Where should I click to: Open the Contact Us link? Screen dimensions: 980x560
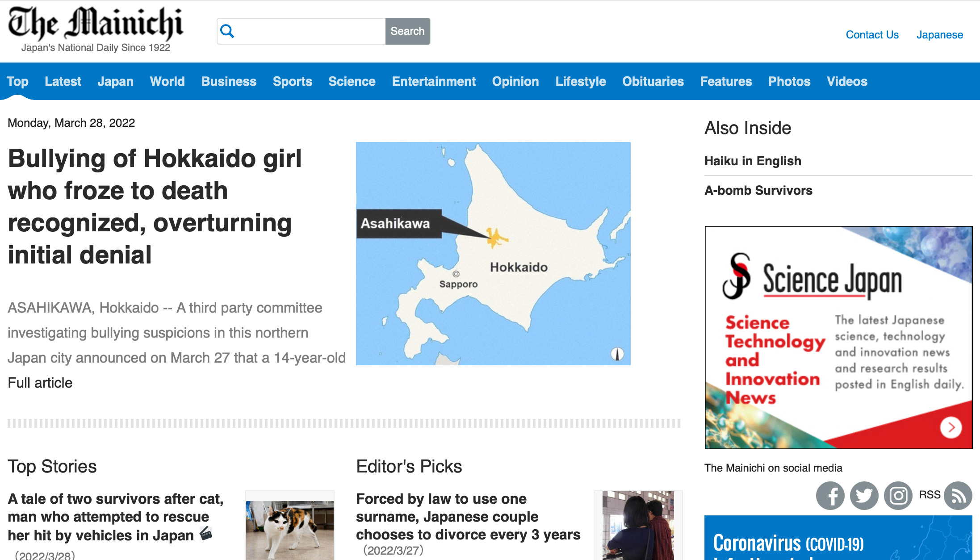coord(872,35)
